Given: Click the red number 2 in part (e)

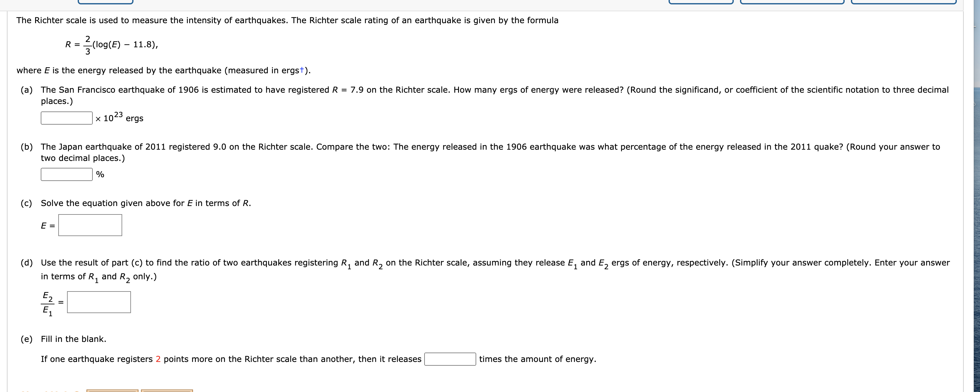Looking at the screenshot, I should [158, 359].
